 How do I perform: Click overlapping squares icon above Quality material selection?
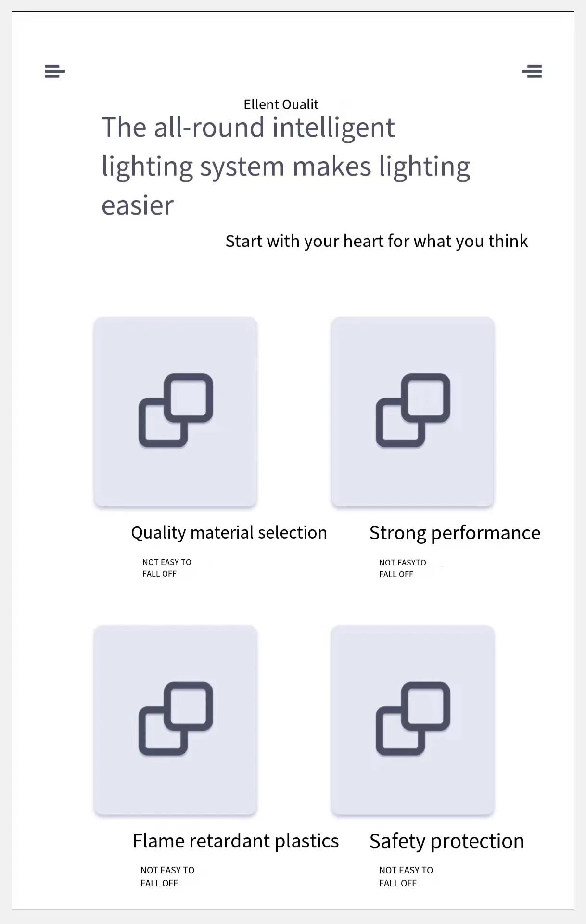point(176,411)
